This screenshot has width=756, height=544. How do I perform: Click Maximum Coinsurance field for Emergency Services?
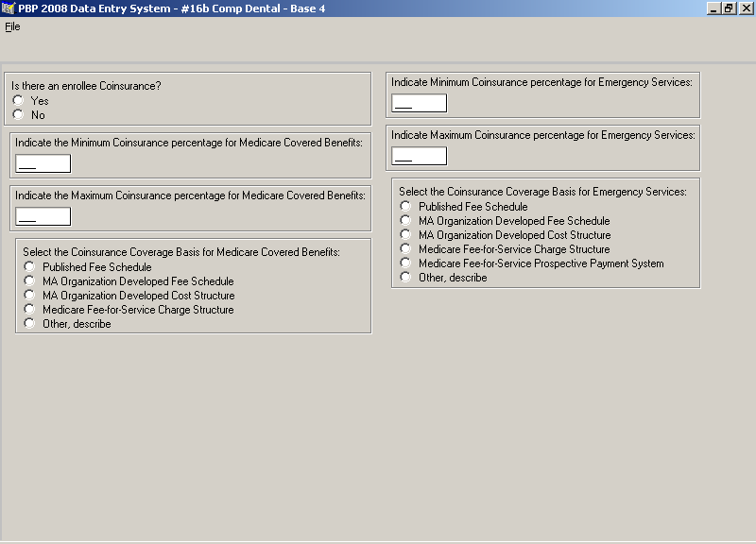click(x=419, y=156)
